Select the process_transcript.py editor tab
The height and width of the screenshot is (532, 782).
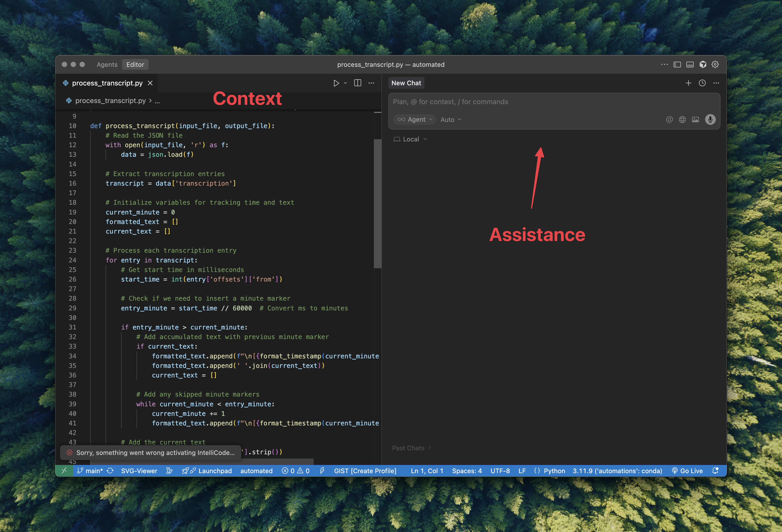(x=107, y=83)
